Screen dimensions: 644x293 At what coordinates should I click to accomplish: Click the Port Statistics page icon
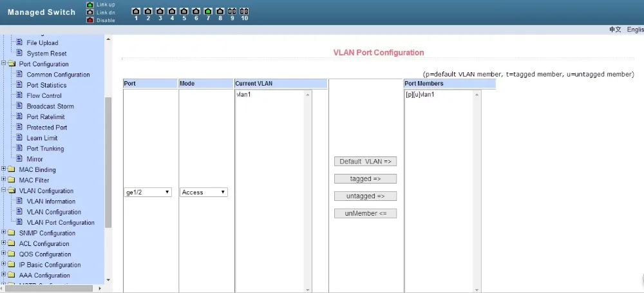(19, 84)
